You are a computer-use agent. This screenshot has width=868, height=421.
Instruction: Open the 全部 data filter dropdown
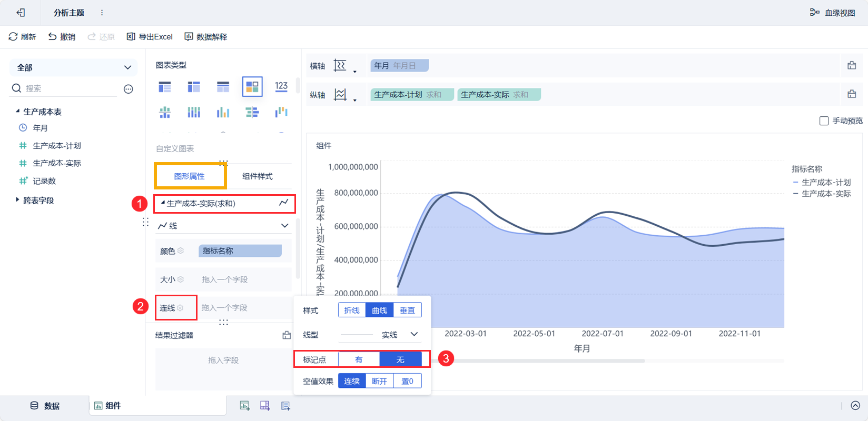tap(74, 67)
